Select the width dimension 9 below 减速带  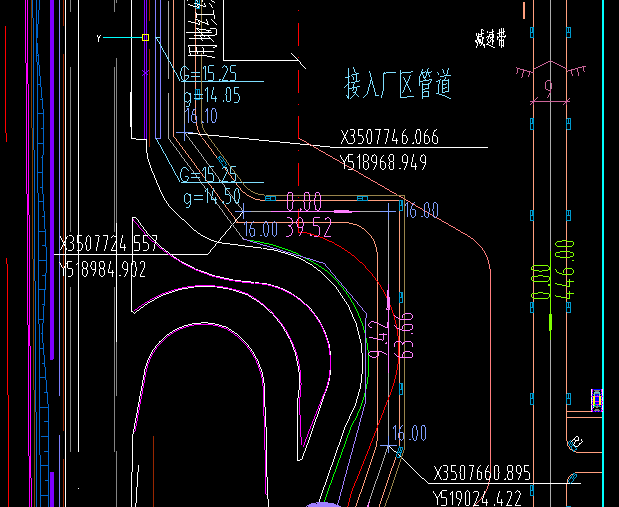click(548, 88)
